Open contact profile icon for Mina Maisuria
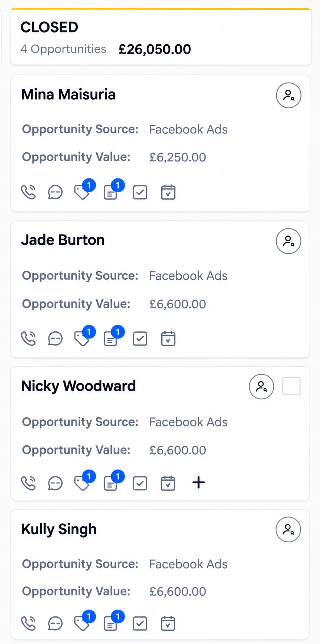The height and width of the screenshot is (644, 320). tap(289, 95)
